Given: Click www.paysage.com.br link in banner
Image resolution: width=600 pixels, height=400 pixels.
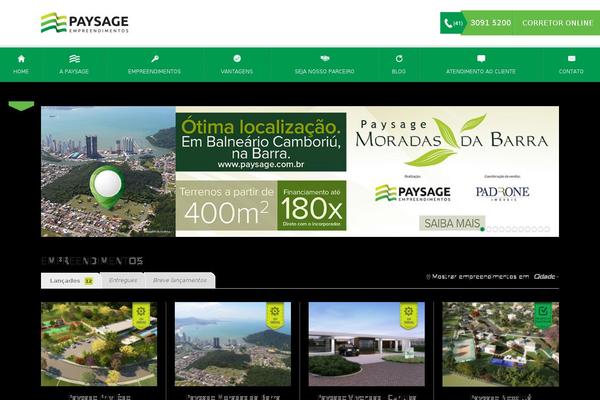Looking at the screenshot, I should point(261,165).
